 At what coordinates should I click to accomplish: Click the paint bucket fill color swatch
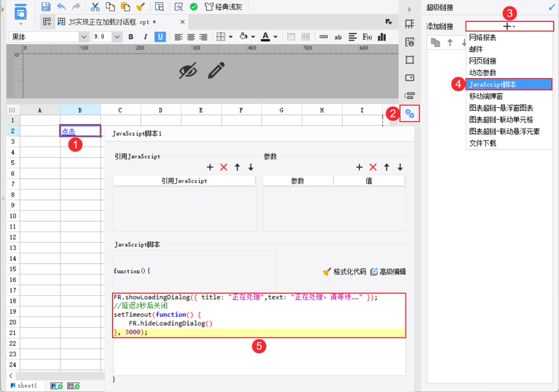243,36
